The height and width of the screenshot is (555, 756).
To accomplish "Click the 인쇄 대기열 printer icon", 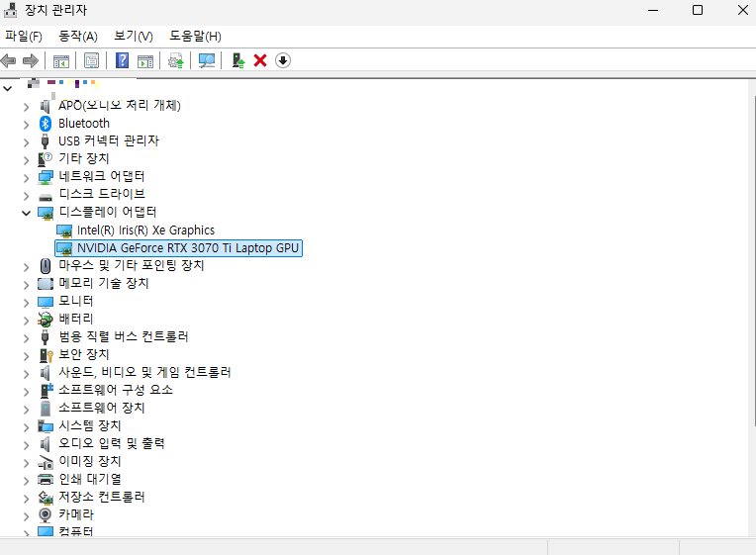I will click(46, 479).
